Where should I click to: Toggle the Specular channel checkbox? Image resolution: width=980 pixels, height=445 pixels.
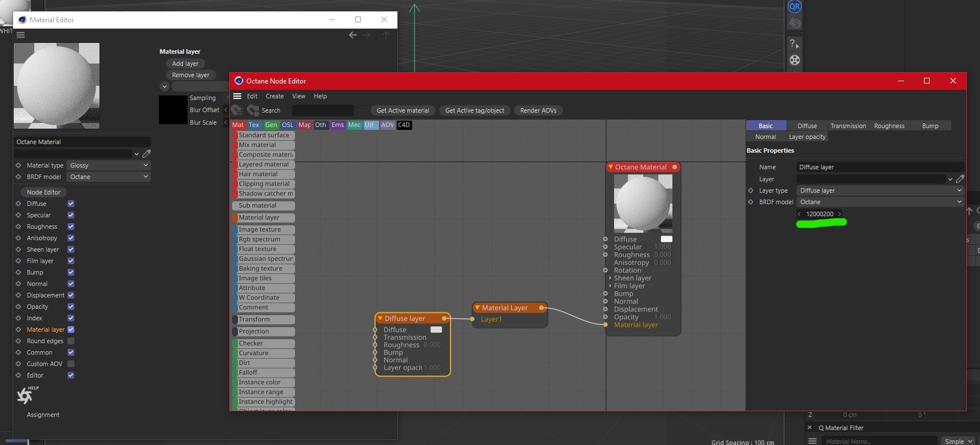click(71, 215)
